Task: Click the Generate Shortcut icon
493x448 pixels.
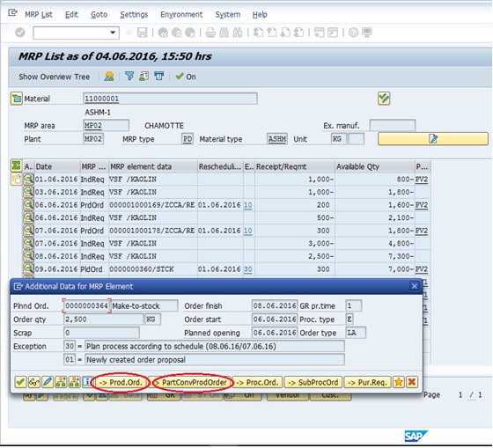Action: point(333,33)
